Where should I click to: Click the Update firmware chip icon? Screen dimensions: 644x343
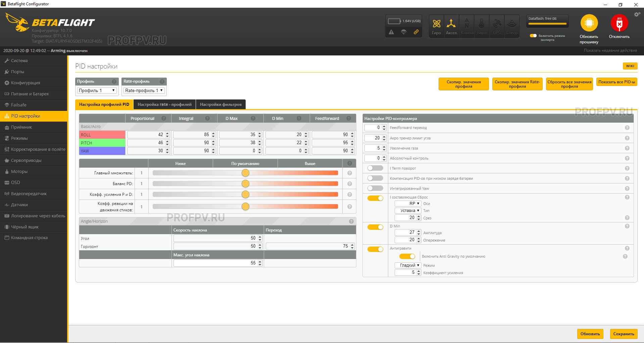tap(589, 23)
